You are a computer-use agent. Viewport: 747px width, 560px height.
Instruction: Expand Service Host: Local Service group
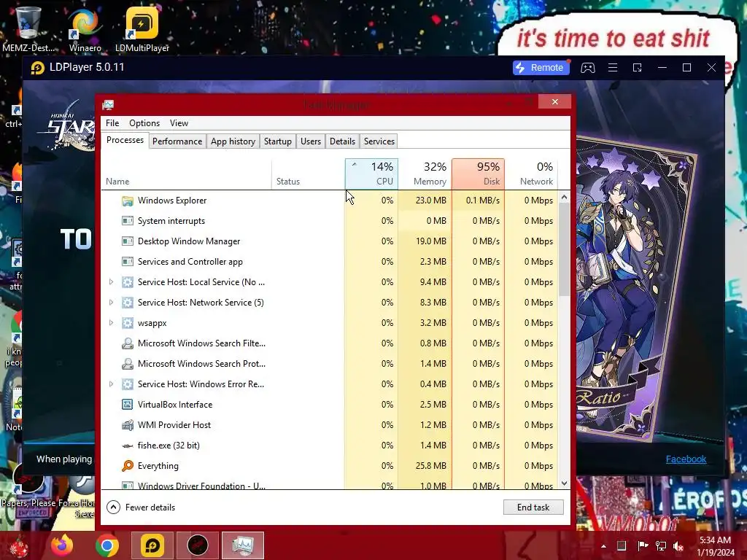pos(111,282)
